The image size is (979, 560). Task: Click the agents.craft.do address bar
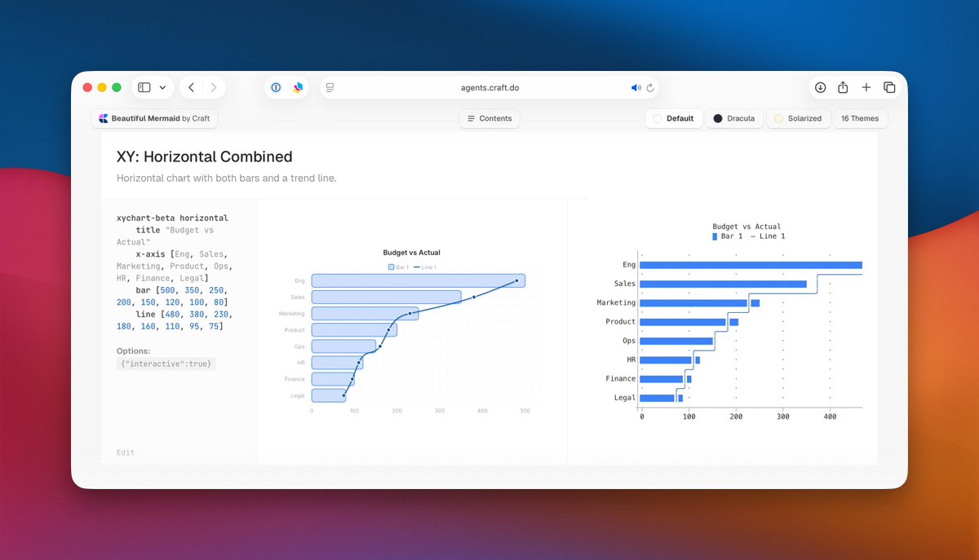click(489, 87)
